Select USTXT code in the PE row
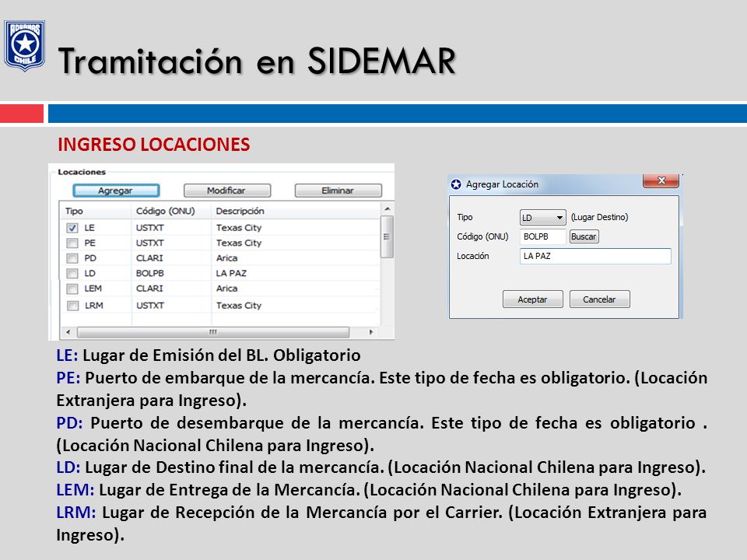747x560 pixels. pyautogui.click(x=149, y=243)
